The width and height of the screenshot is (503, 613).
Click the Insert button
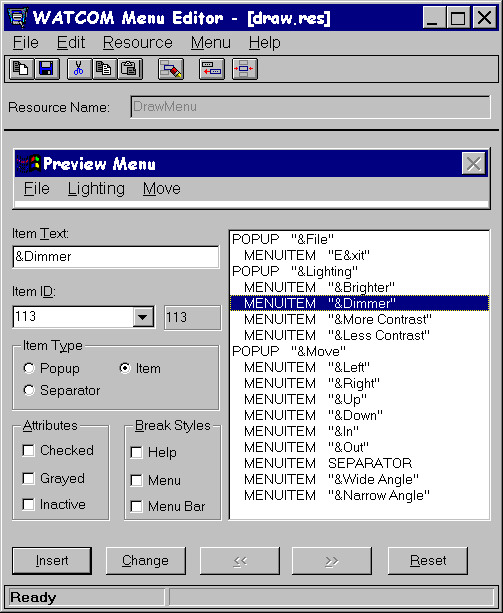point(52,561)
